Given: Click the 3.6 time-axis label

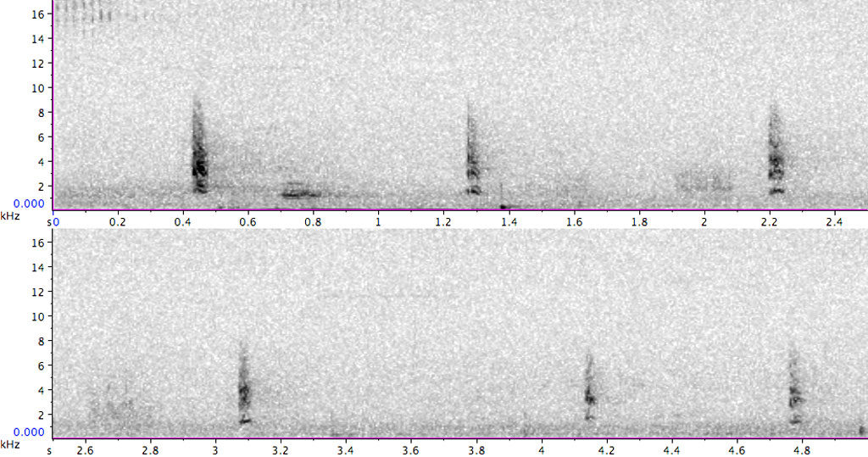Looking at the screenshot, I should [411, 451].
